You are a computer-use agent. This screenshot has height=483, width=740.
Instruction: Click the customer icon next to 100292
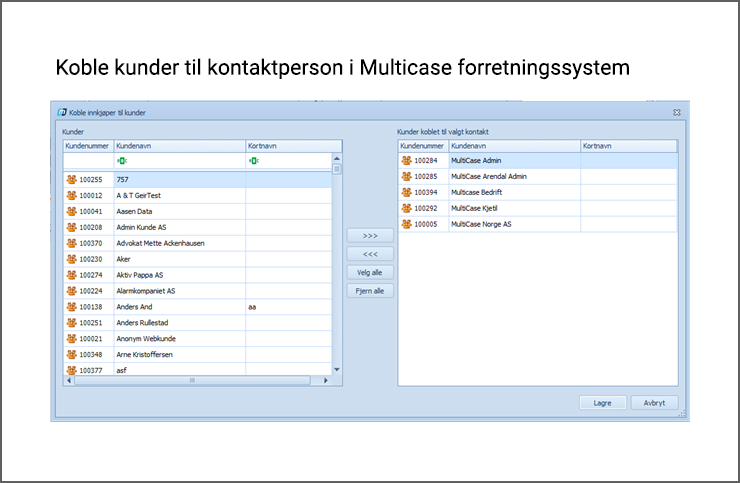tap(406, 208)
